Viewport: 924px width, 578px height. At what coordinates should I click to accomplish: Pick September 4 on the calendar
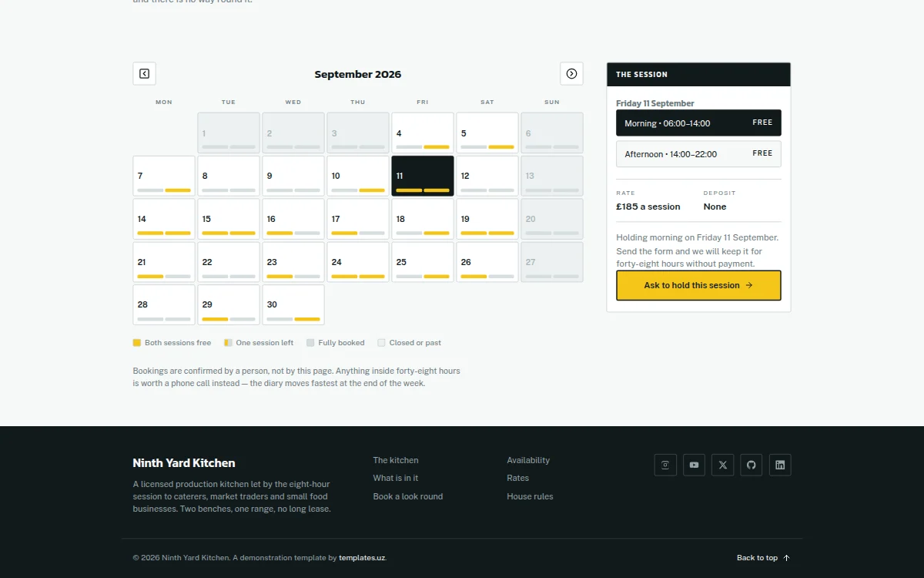pos(423,133)
